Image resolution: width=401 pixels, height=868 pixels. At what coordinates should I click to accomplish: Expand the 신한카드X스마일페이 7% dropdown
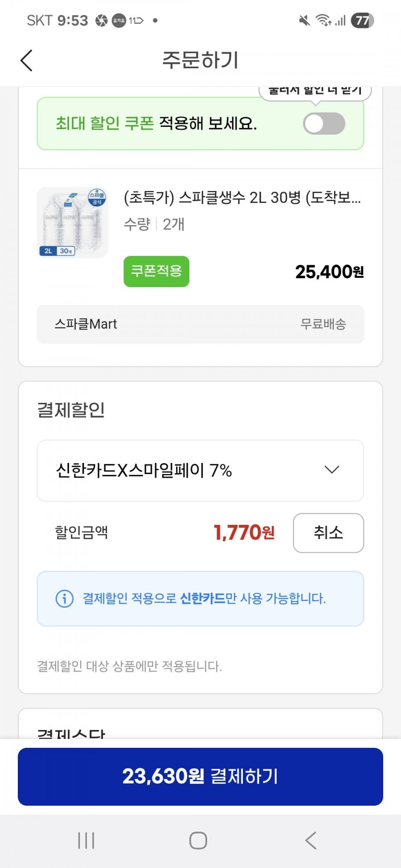(x=200, y=471)
